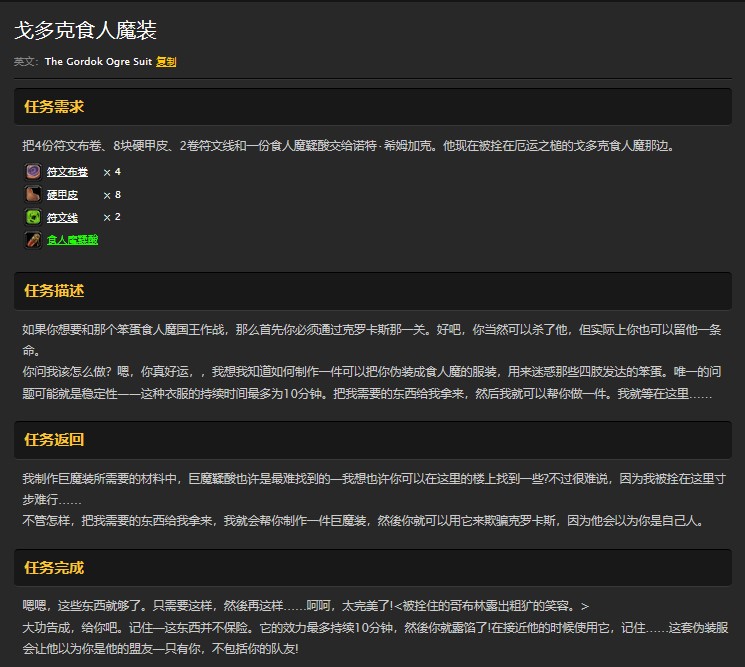Click the page title 戈多克食人魔装
This screenshot has height=667, width=745.
86,30
